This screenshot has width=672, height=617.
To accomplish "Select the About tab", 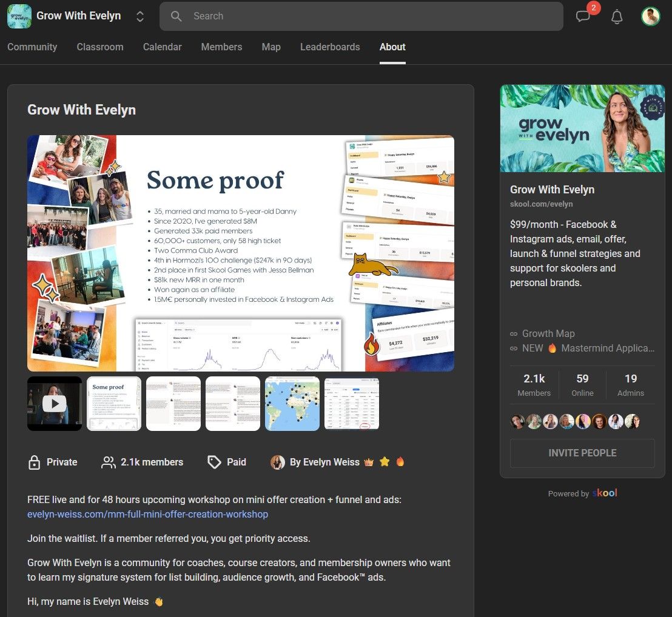I will [392, 47].
